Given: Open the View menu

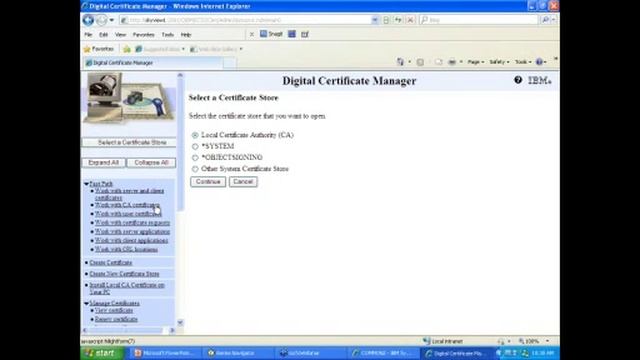Looking at the screenshot, I should coord(120,35).
